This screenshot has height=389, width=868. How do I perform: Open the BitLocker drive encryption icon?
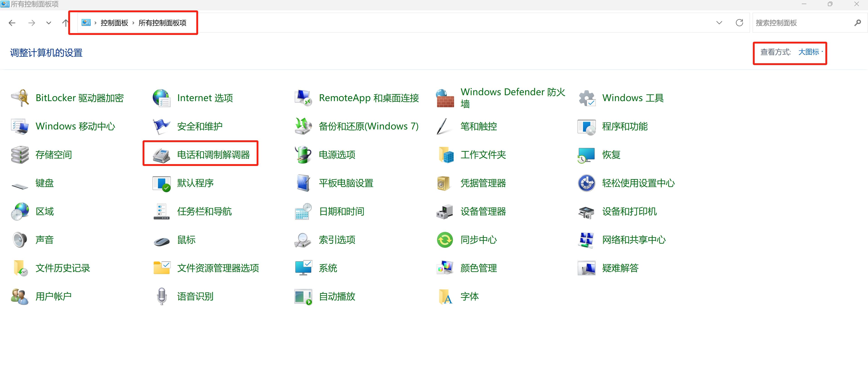20,98
